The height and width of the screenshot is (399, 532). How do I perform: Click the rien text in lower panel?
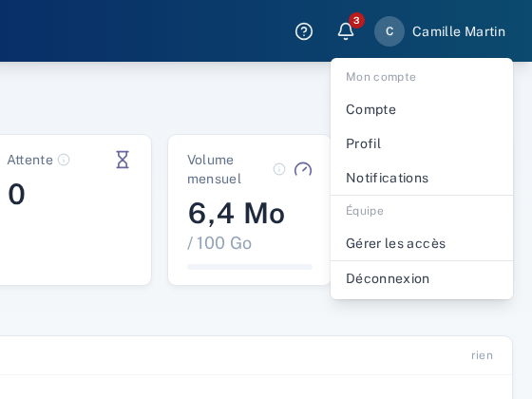coord(483,355)
